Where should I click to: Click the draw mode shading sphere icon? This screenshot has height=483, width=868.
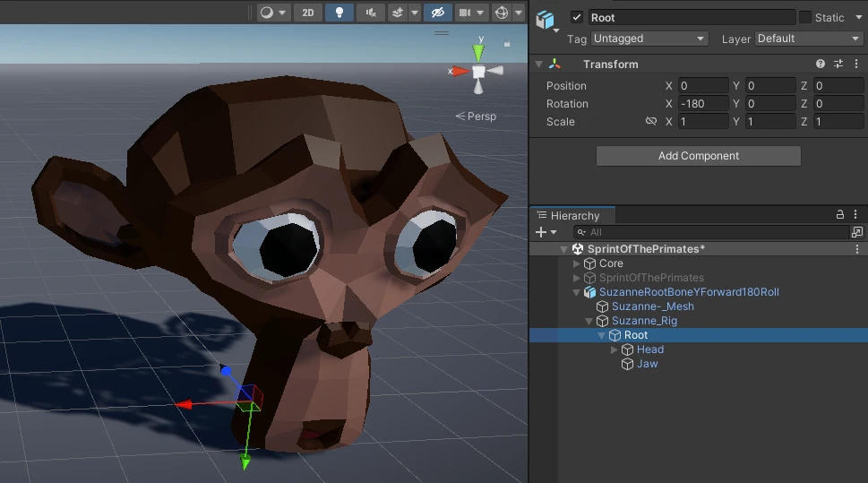[x=267, y=13]
